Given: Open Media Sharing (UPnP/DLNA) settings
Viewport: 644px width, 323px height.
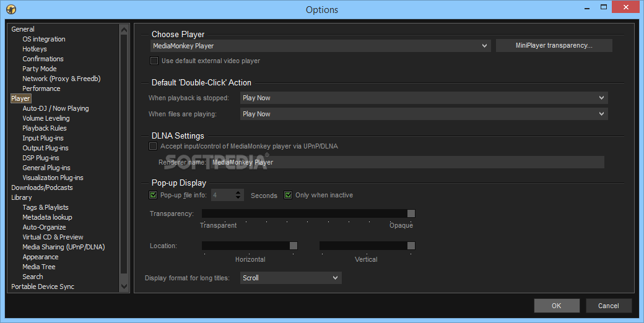Looking at the screenshot, I should point(64,247).
